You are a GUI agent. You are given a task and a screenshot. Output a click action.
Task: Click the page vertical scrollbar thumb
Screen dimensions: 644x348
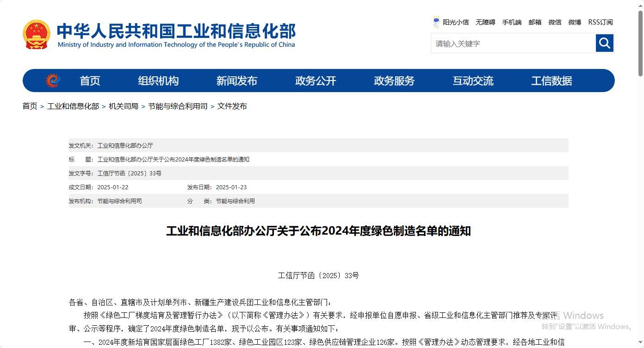coord(641,43)
